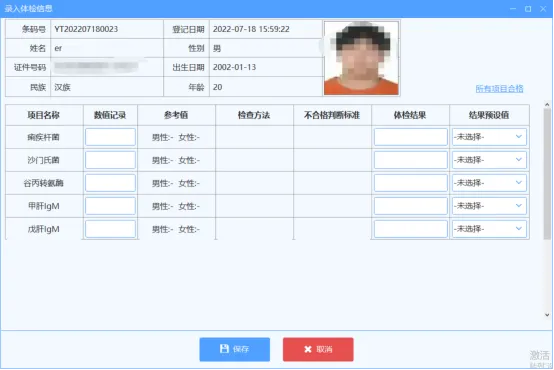Click the 数值记录 field for 痢疾杆菌
Screen dimensions: 554x370
click(110, 137)
